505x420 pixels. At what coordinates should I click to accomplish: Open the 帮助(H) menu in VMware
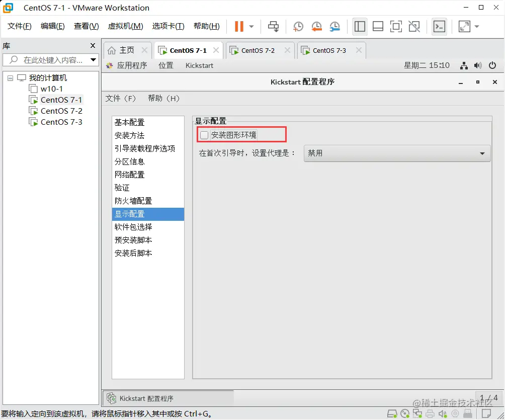click(x=206, y=26)
